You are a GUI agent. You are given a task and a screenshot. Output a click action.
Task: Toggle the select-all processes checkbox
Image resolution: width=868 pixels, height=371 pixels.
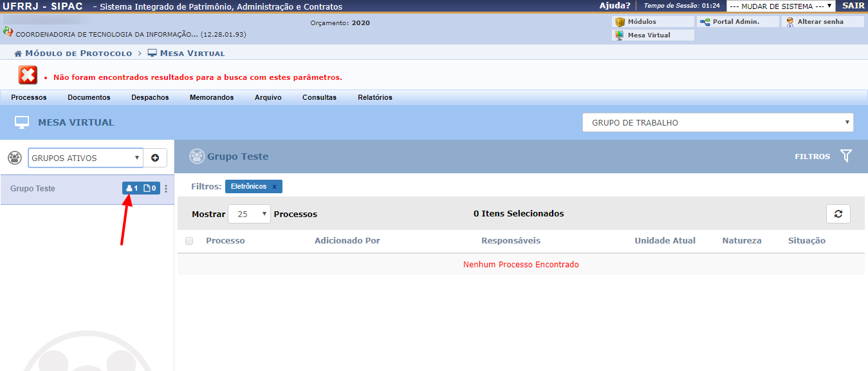coord(189,241)
